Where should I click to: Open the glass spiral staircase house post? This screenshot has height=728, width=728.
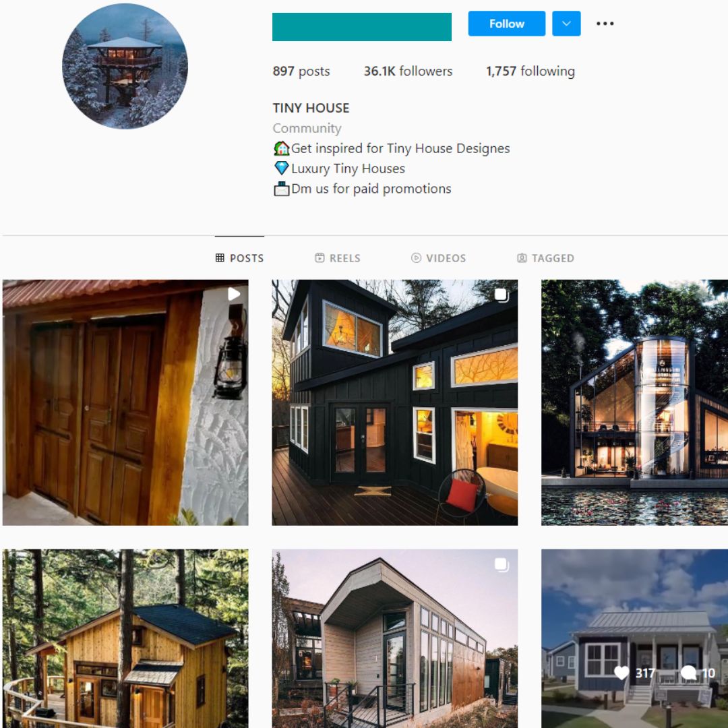tap(634, 402)
